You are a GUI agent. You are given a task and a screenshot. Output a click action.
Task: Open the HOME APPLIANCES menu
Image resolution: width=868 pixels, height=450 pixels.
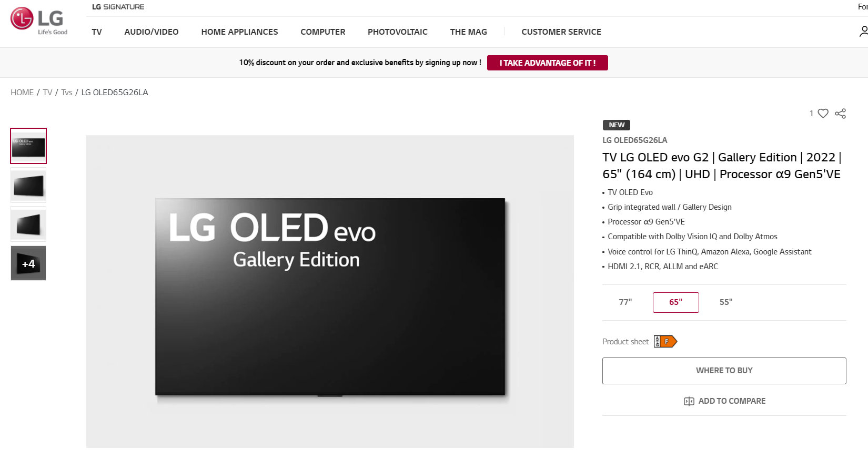pyautogui.click(x=239, y=32)
